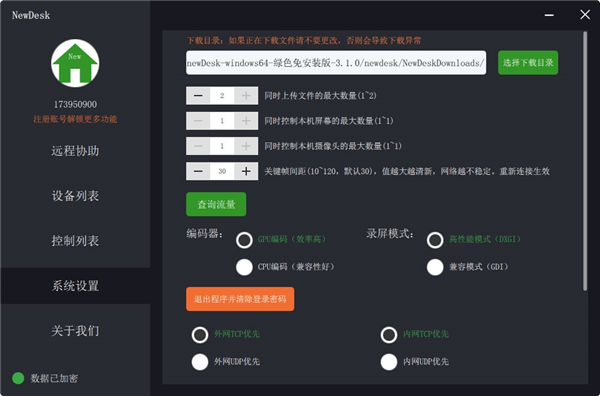Click the device ID 173950900
The height and width of the screenshot is (396, 600).
click(x=75, y=104)
